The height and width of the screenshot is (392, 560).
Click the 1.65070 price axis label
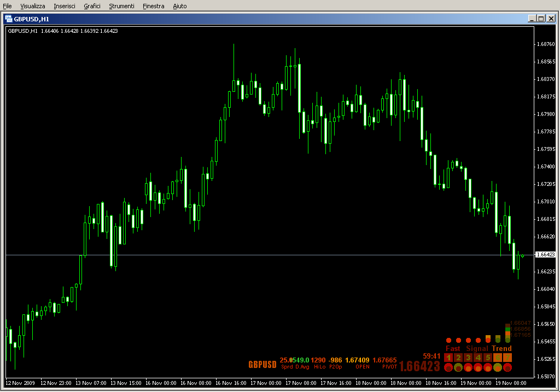coord(546,376)
